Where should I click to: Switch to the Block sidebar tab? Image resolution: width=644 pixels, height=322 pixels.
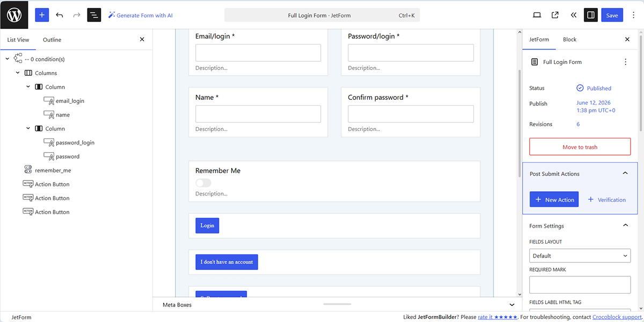click(x=569, y=40)
